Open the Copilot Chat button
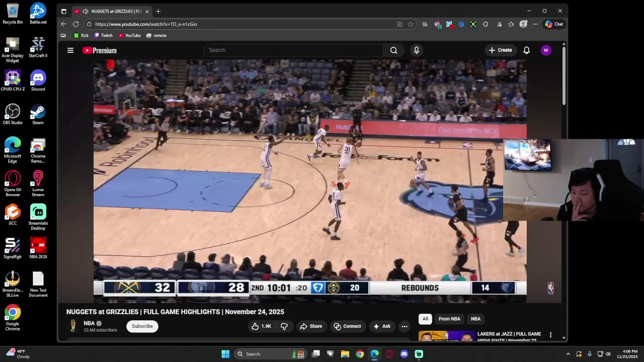The height and width of the screenshot is (362, 644). click(x=554, y=24)
